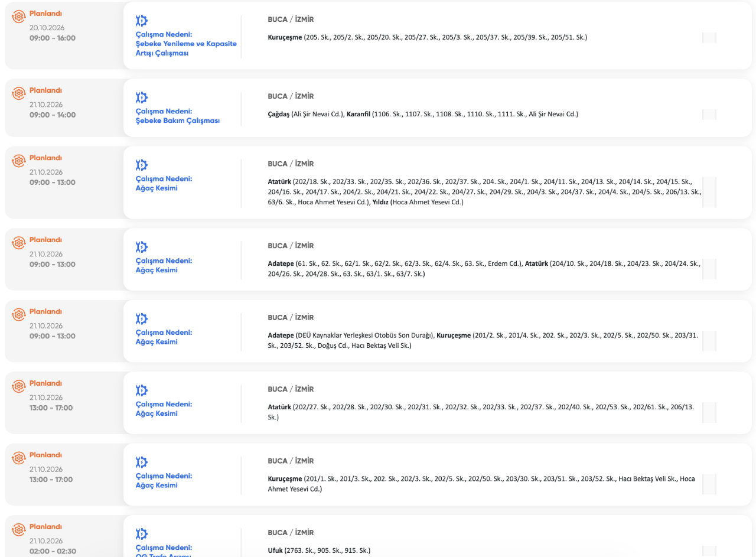Select the time range 09:00 - 16:00
The image size is (756, 557).
(x=53, y=38)
